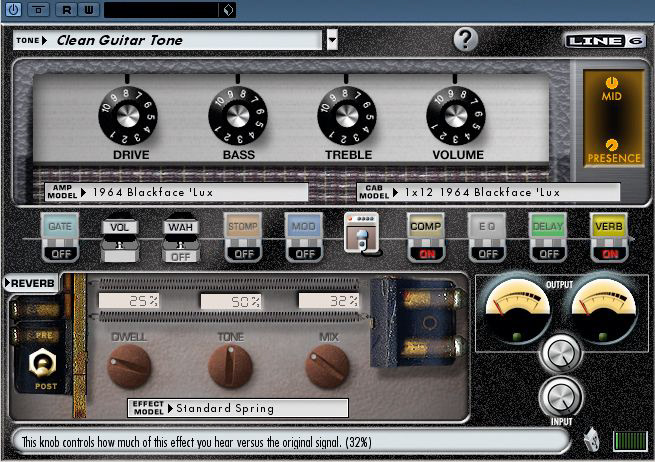The width and height of the screenshot is (655, 462).
Task: Click the left output VU meter
Action: click(x=517, y=310)
